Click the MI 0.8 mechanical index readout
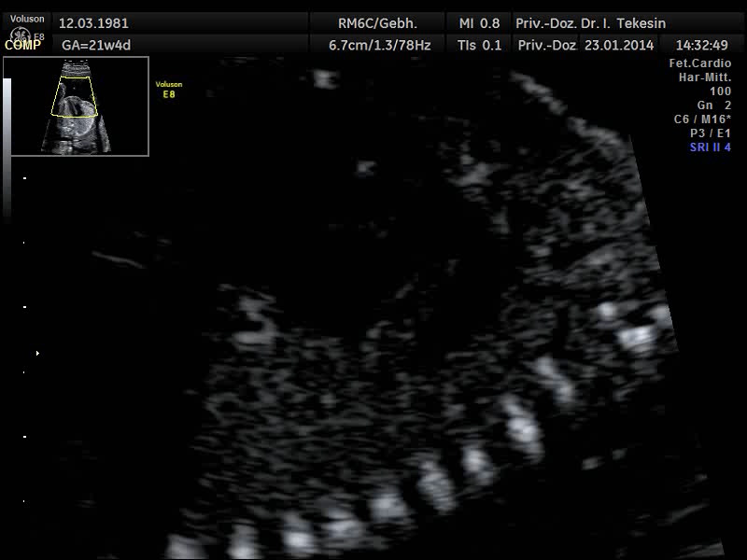747x560 pixels. pyautogui.click(x=479, y=23)
